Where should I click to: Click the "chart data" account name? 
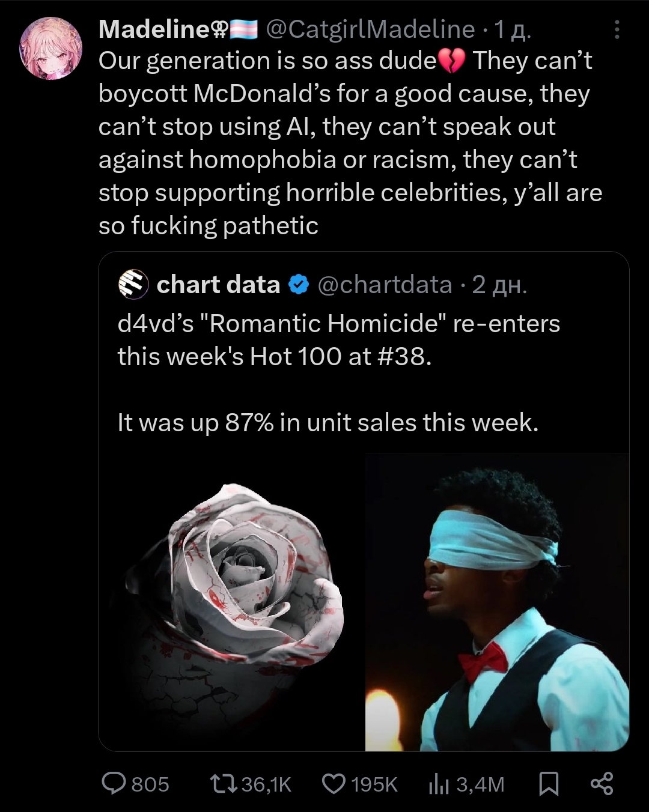(x=218, y=285)
